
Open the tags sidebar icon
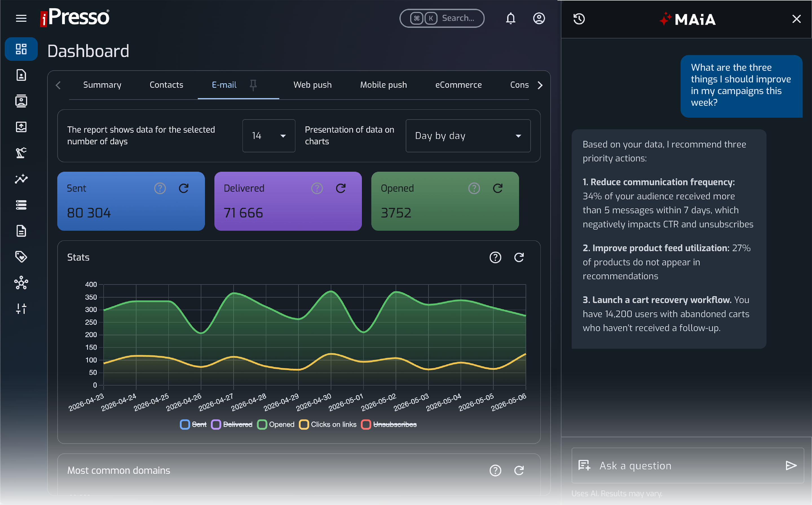[x=21, y=256]
